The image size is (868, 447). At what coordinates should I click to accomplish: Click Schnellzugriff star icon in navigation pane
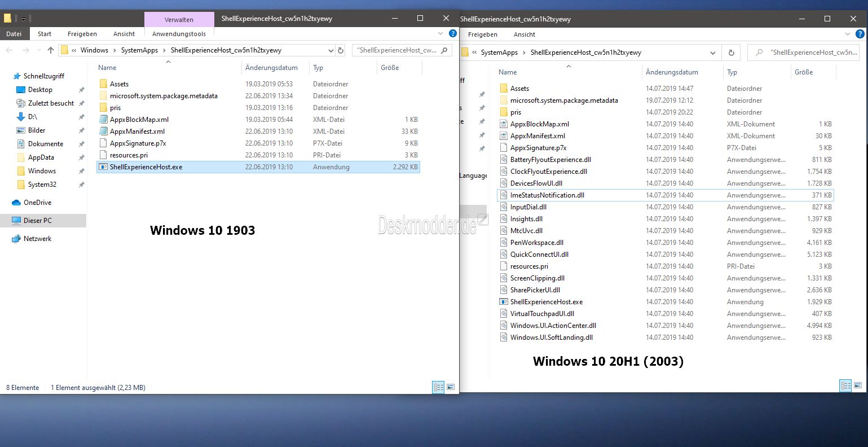[16, 76]
